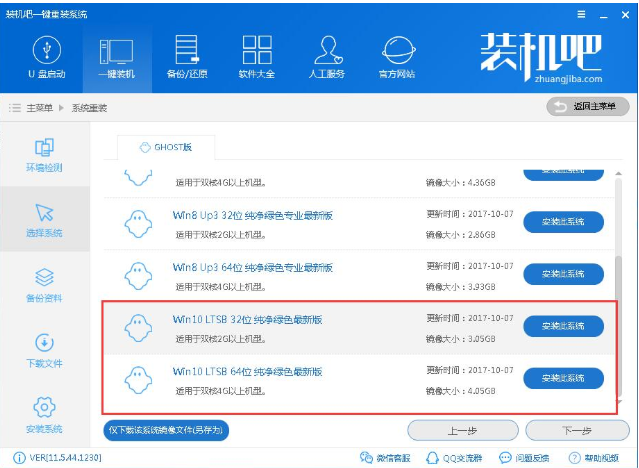Click the 选择系统 sidebar step
Image resolution: width=639 pixels, height=468 pixels.
[x=44, y=220]
